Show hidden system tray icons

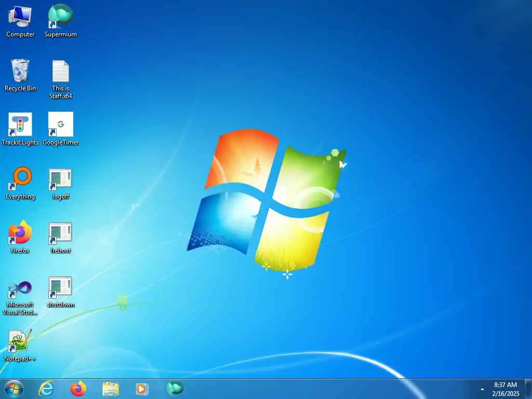coord(482,389)
